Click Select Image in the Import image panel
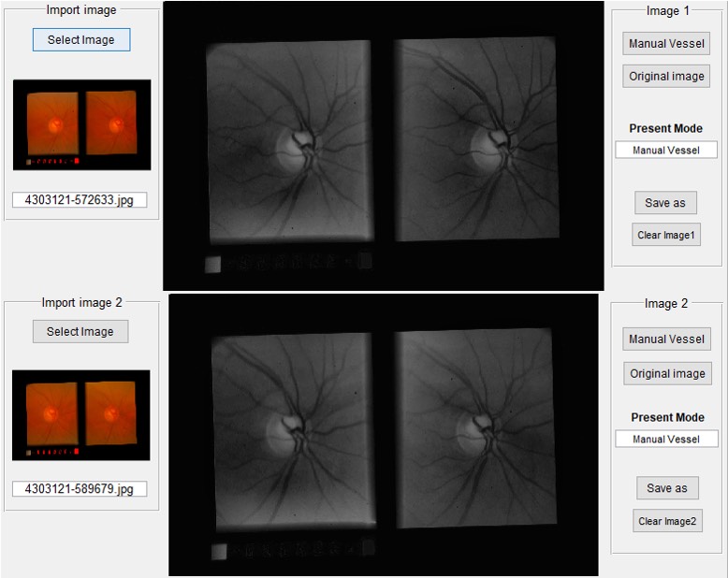Viewport: 728px width, 578px height. click(x=81, y=40)
